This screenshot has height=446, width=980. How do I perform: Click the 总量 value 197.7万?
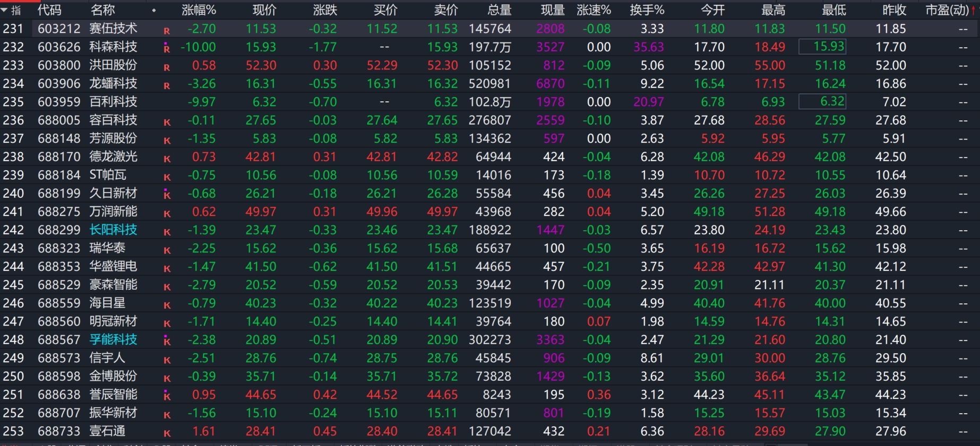tap(490, 47)
